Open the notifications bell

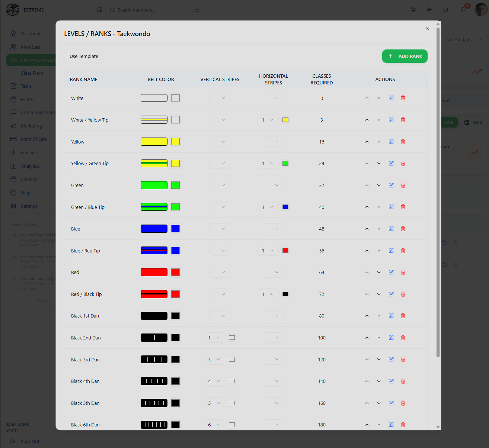463,10
